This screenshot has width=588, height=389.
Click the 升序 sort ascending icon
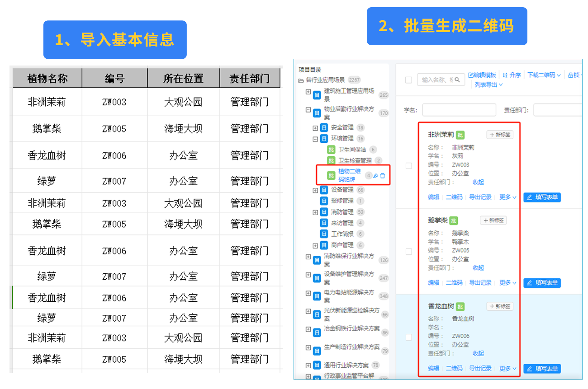[505, 74]
